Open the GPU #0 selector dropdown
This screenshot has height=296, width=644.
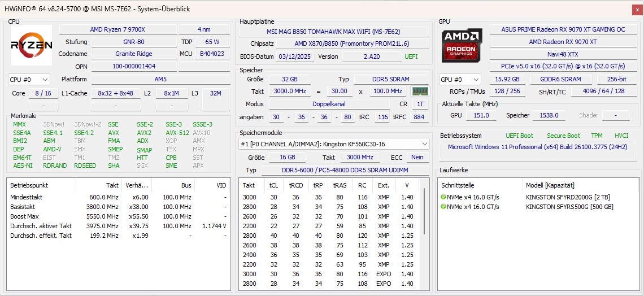tap(460, 79)
